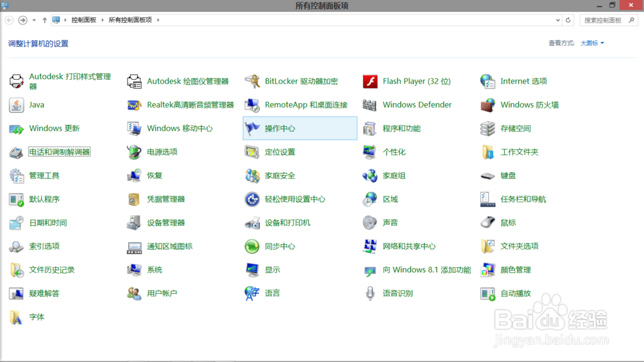
Task: Open the 管理工具 link
Action: coord(44,176)
